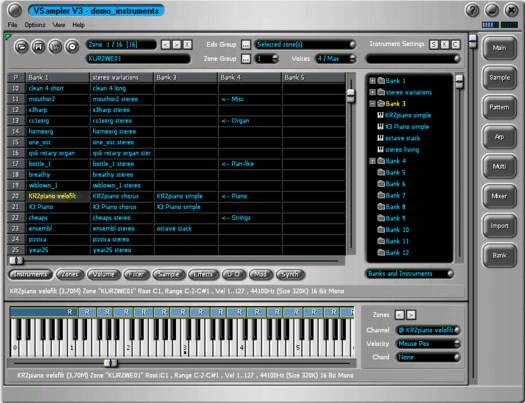The width and height of the screenshot is (525, 403).
Task: Click the Bank 12 folder icon in tree
Action: [x=381, y=252]
